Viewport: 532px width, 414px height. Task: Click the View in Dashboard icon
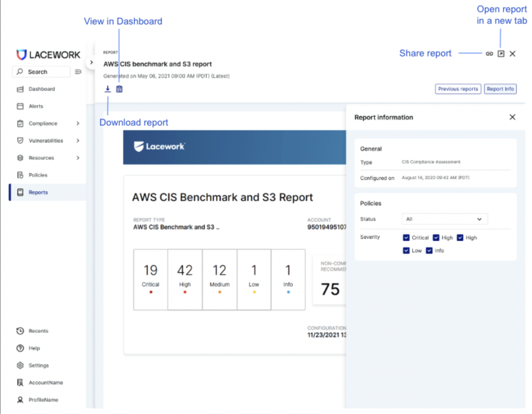point(119,89)
